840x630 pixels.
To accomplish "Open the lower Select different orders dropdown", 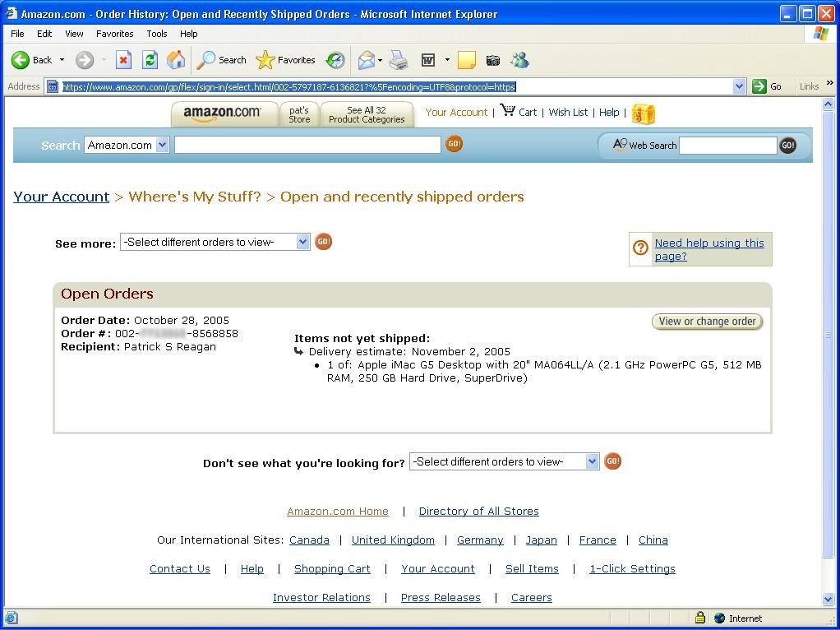I will tap(504, 461).
